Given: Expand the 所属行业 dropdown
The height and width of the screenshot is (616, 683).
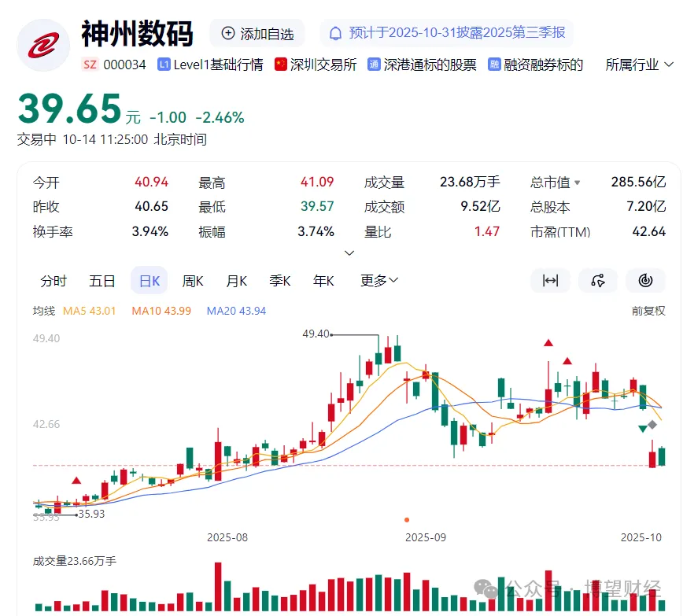Looking at the screenshot, I should click(x=639, y=65).
